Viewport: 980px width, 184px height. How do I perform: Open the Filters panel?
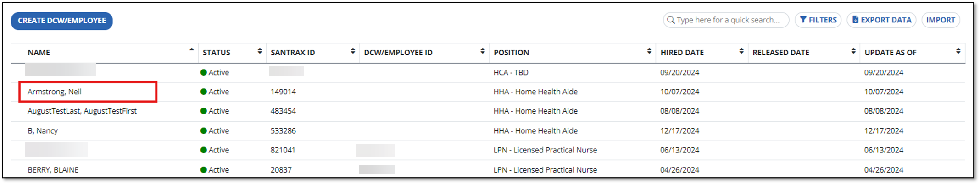click(818, 20)
